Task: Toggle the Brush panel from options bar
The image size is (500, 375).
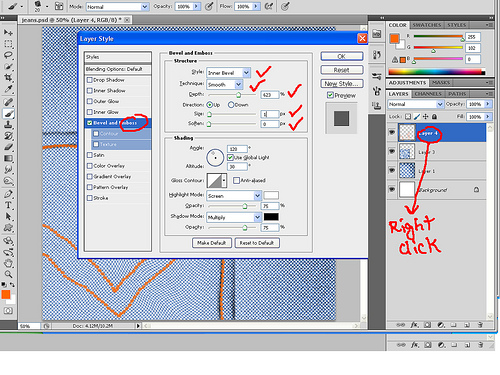Action: coord(59,6)
